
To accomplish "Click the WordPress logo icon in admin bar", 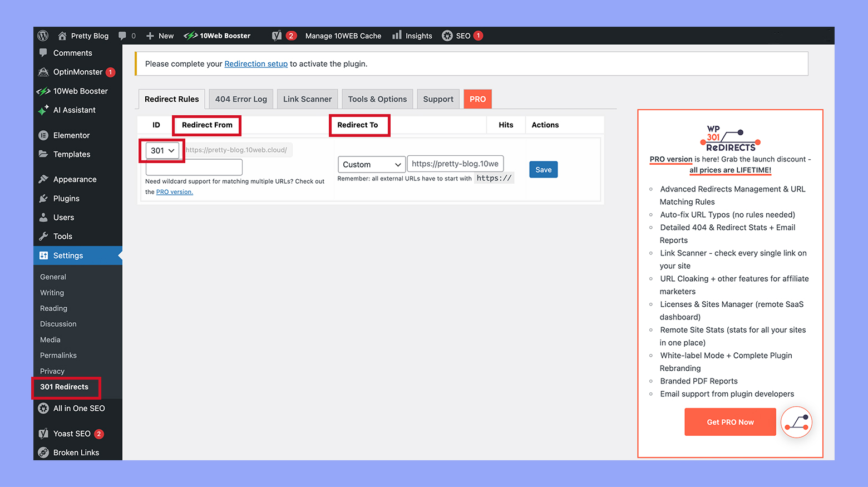I will click(43, 36).
